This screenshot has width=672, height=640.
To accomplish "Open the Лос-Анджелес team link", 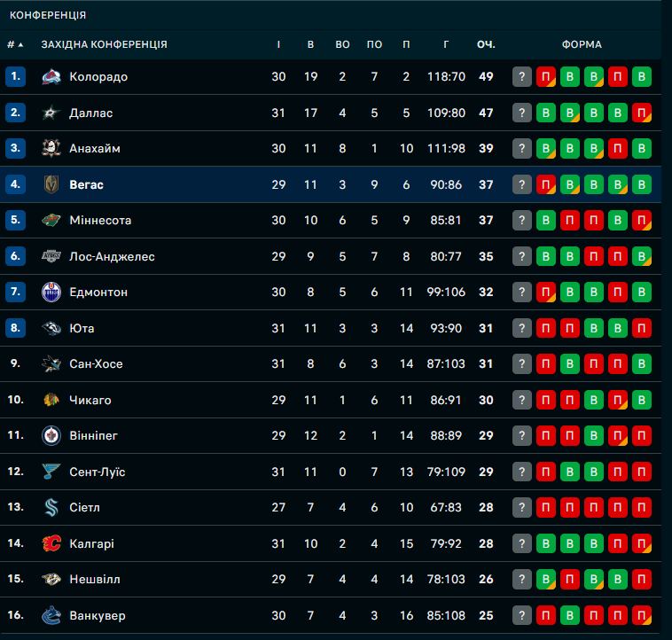I will [x=112, y=257].
